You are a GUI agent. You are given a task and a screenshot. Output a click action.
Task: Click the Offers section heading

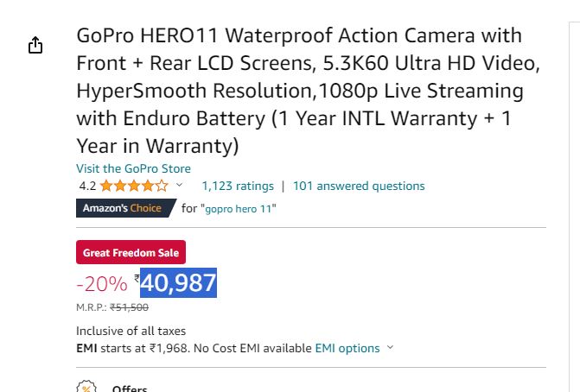(130, 388)
